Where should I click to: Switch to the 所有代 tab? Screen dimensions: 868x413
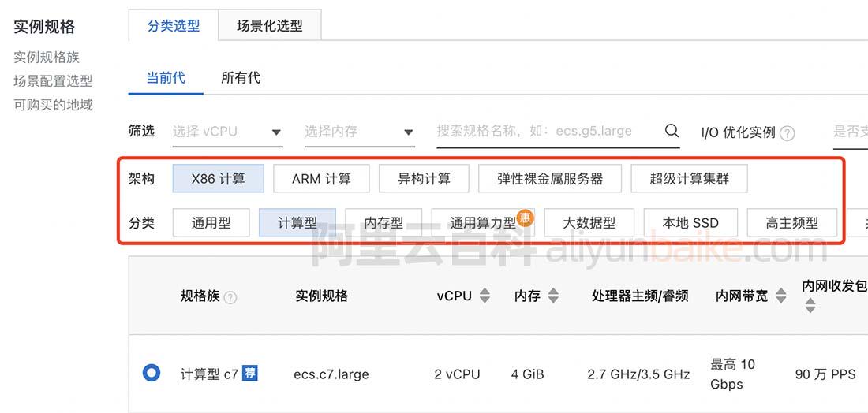241,77
